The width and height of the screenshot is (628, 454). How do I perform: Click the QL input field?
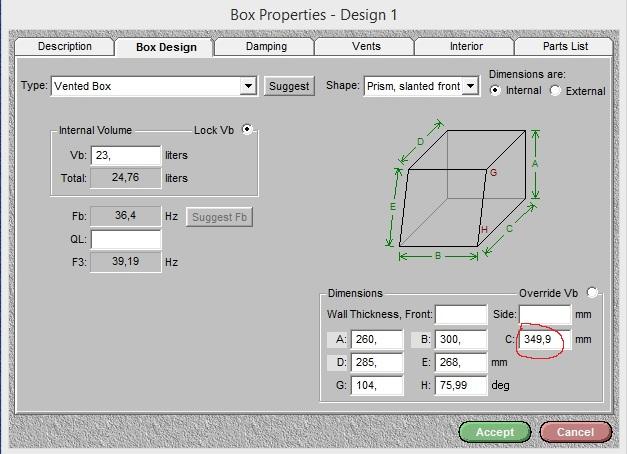click(125, 240)
